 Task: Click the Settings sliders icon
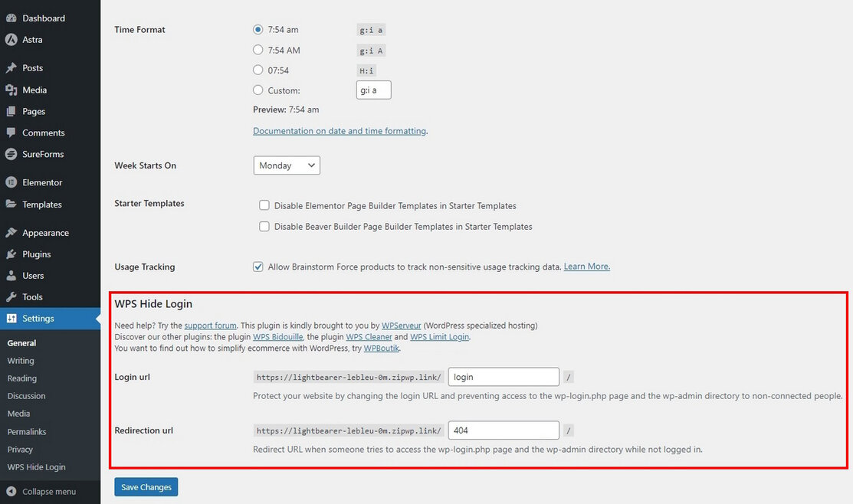(11, 318)
